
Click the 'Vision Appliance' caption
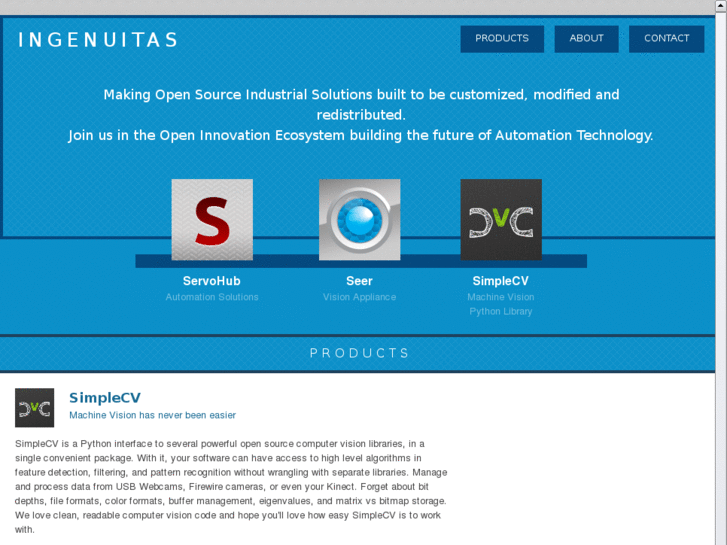(359, 297)
